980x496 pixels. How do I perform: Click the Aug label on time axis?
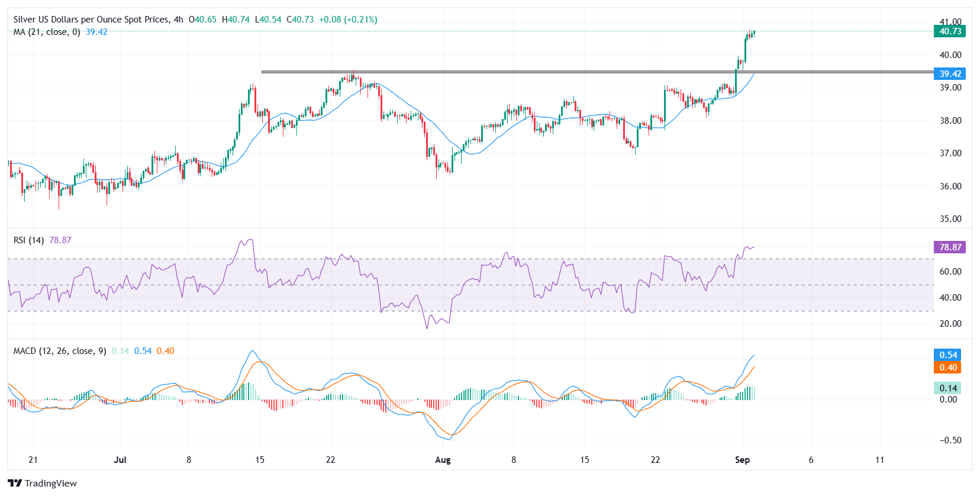[x=443, y=460]
